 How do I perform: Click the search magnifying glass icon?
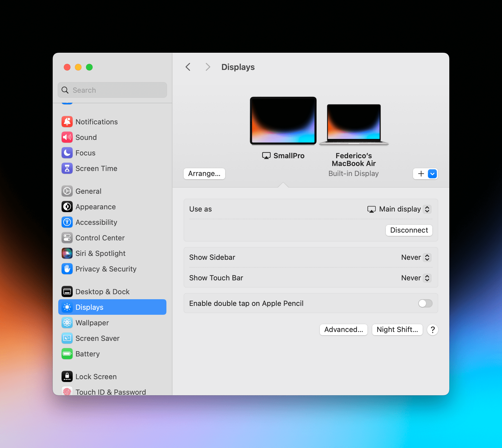tap(65, 90)
